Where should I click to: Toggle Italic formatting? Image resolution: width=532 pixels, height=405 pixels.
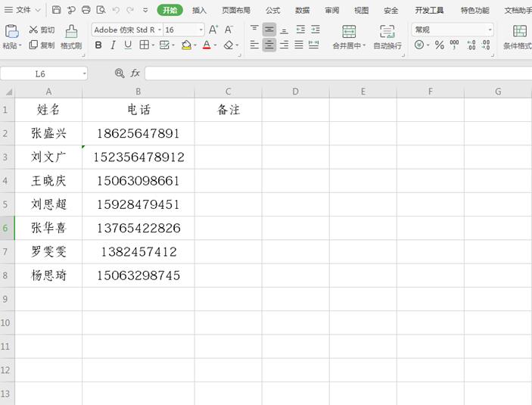click(113, 45)
